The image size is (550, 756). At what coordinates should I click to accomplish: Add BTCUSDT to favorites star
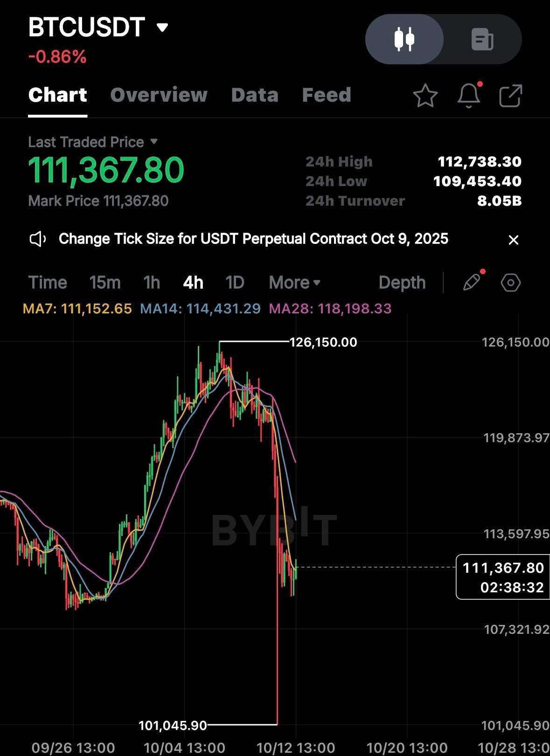425,96
